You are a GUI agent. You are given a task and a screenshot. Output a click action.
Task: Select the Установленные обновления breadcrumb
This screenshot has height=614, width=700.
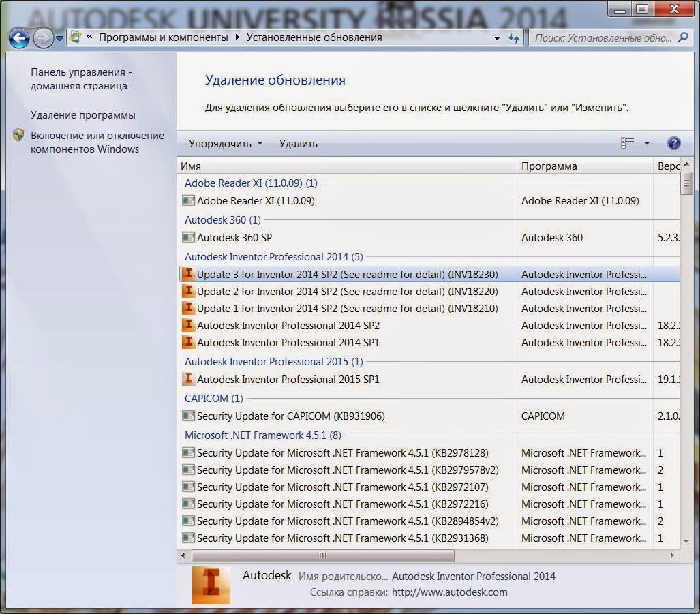(x=314, y=37)
